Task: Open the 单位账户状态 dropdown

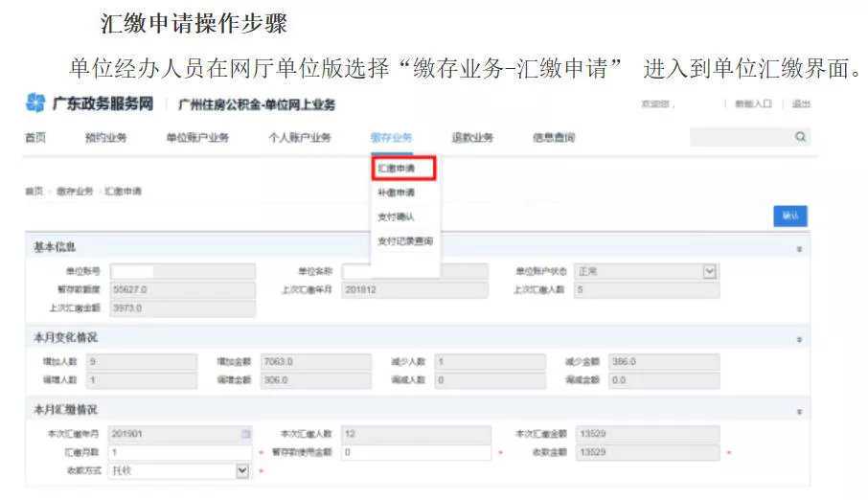Action: (x=709, y=272)
